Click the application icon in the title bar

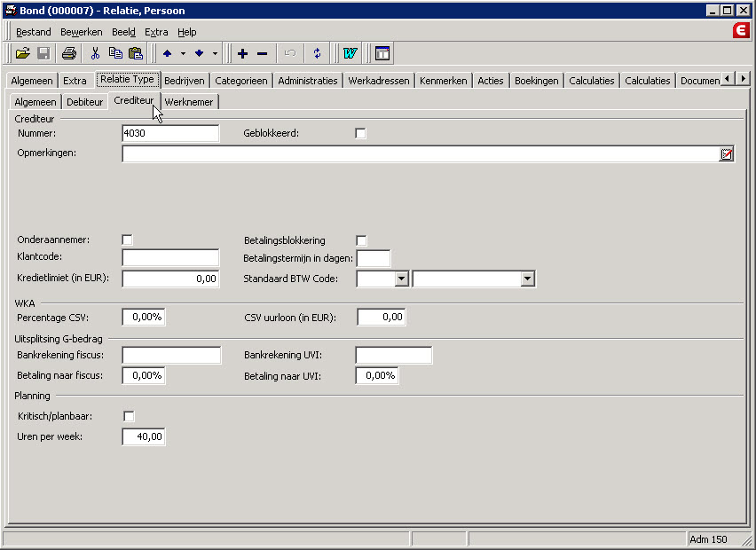tap(11, 10)
